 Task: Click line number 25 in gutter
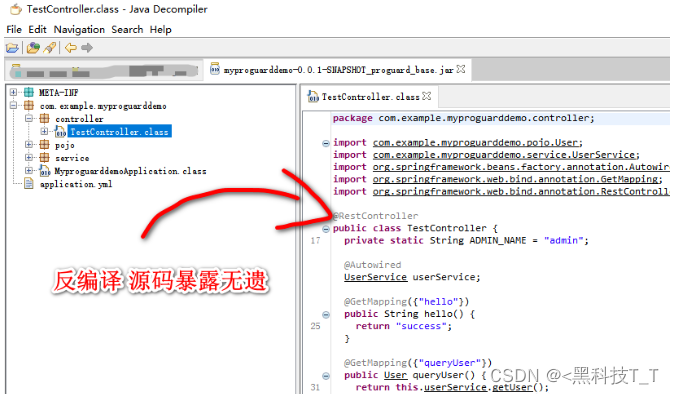[x=316, y=326]
